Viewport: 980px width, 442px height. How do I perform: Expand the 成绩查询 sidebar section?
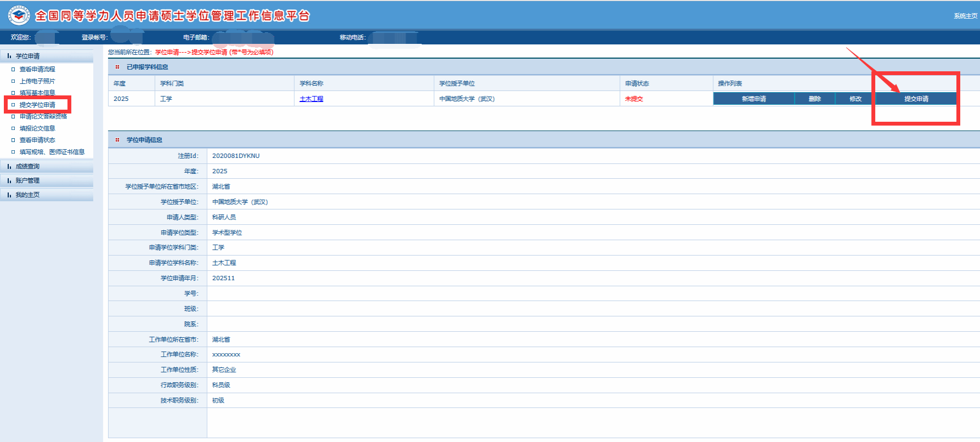27,166
